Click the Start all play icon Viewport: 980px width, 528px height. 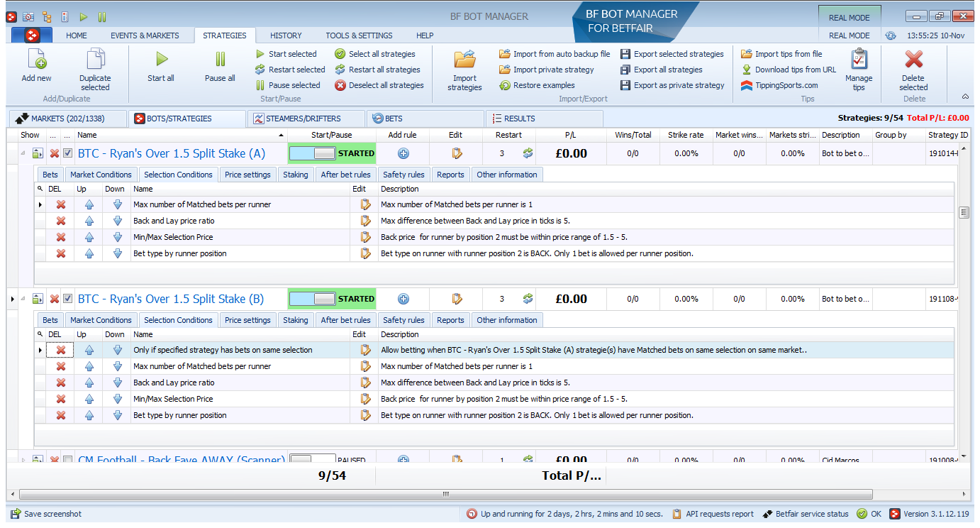(161, 60)
